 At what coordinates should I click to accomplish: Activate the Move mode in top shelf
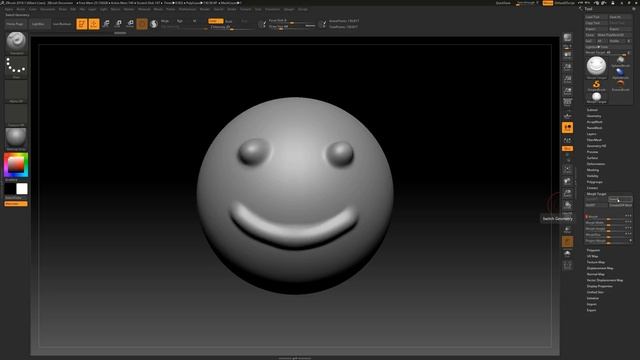point(106,24)
